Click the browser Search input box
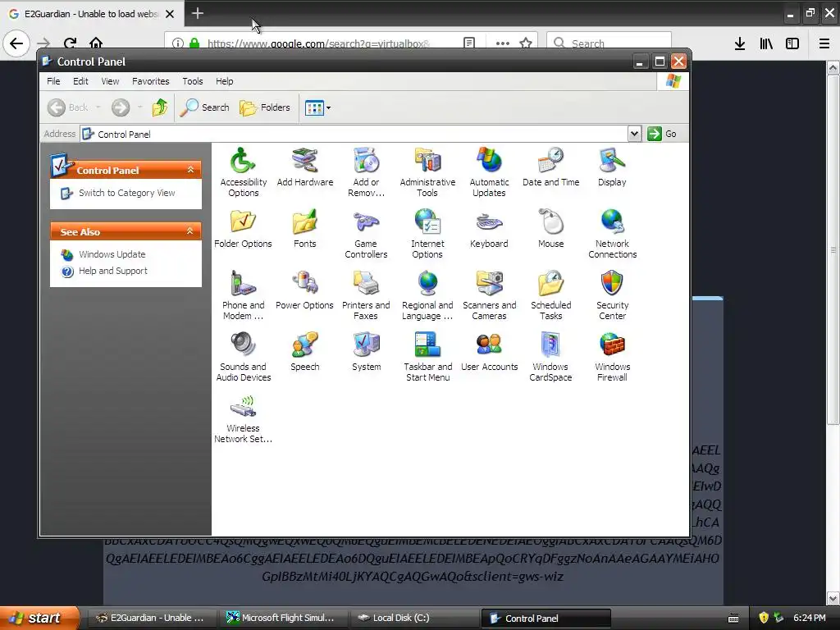 (609, 43)
